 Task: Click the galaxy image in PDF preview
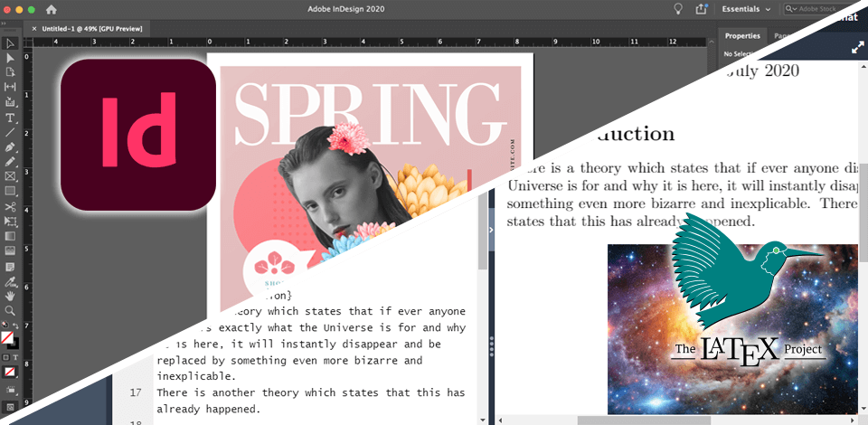732,329
